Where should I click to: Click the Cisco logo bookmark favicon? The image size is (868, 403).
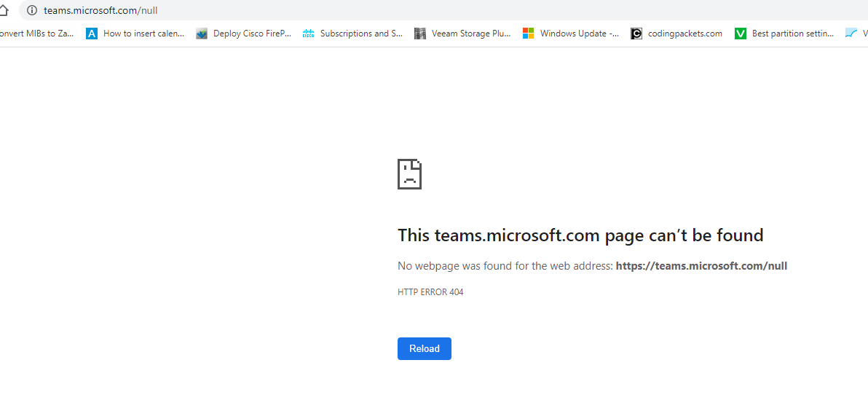pyautogui.click(x=308, y=34)
